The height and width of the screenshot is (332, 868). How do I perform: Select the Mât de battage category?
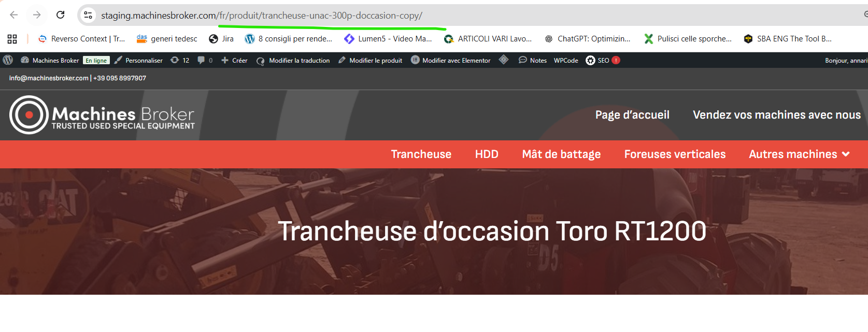click(x=561, y=154)
